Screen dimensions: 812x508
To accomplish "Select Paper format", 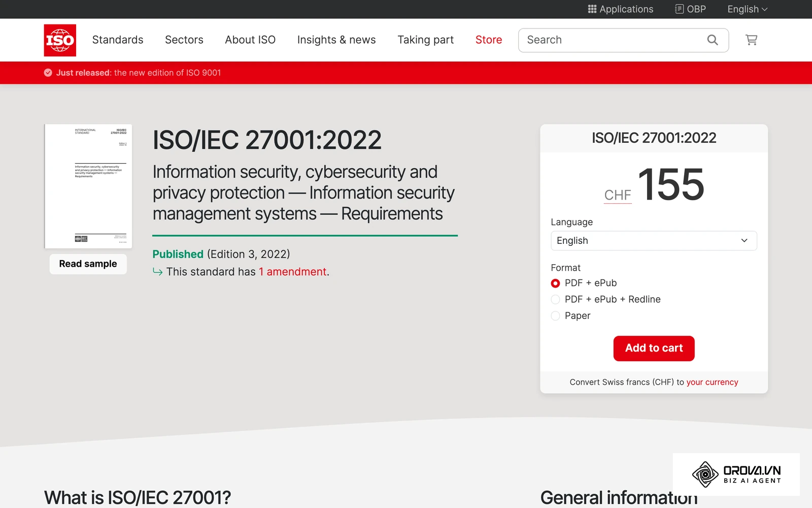I will (556, 315).
